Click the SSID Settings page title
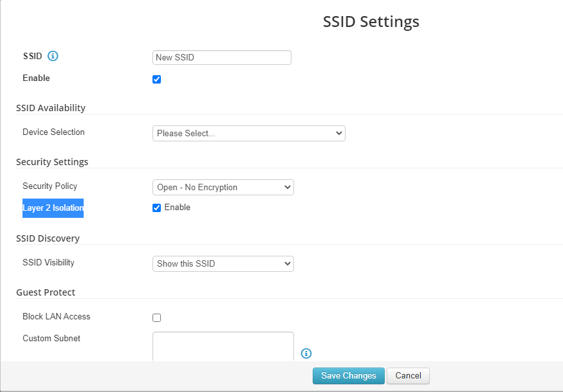 tap(371, 21)
